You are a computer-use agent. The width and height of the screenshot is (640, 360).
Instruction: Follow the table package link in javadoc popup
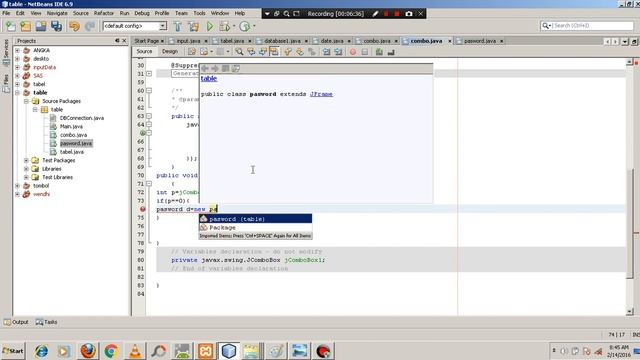(209, 78)
